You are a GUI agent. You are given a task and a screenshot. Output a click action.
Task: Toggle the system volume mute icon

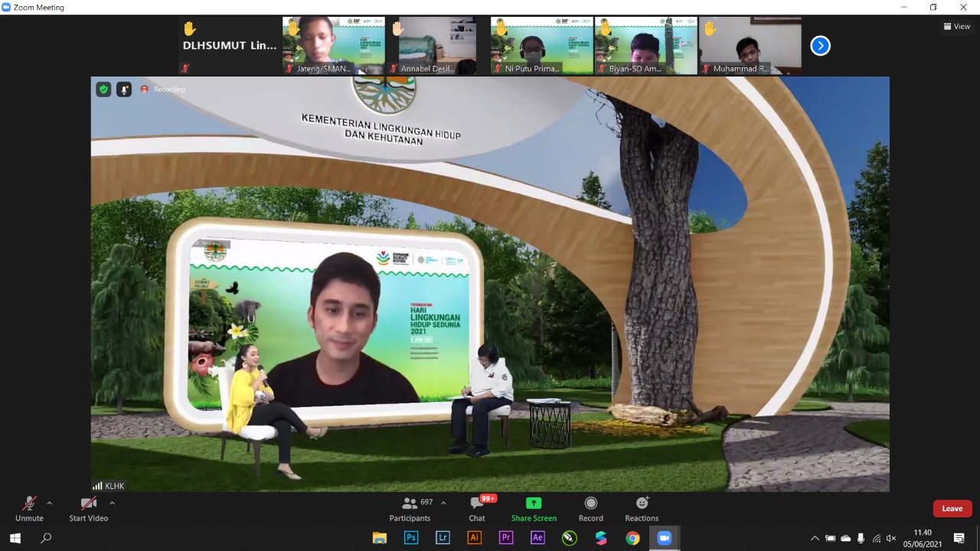tap(891, 538)
